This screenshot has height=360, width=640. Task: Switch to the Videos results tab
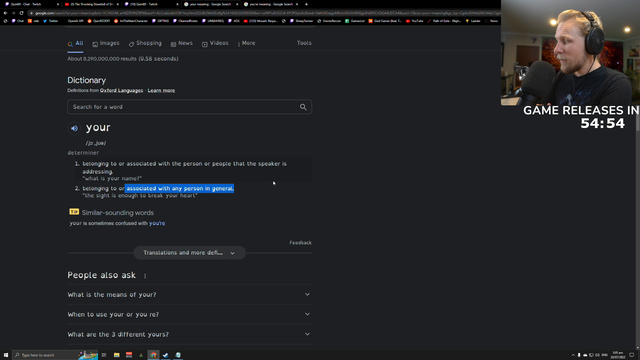(x=215, y=43)
